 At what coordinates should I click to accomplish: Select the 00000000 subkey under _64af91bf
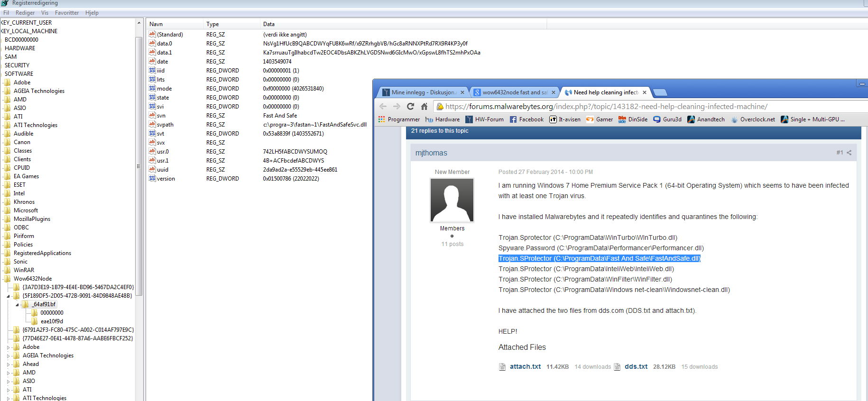[52, 313]
